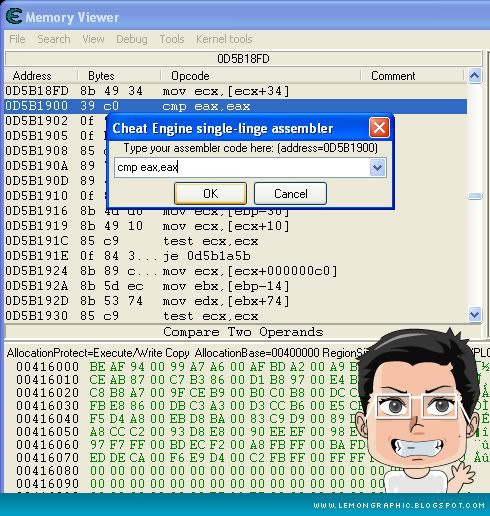
Task: Select row address 0D5B1908
Action: click(x=37, y=151)
